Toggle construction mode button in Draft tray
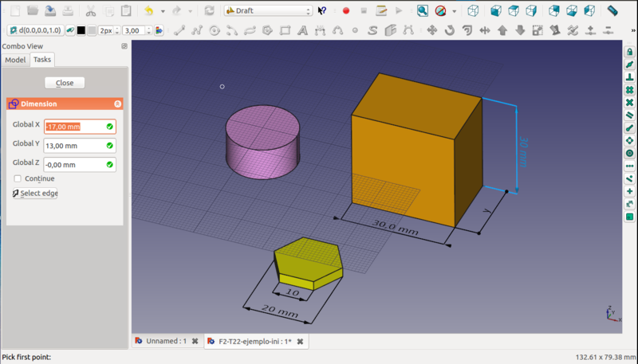 tap(70, 30)
